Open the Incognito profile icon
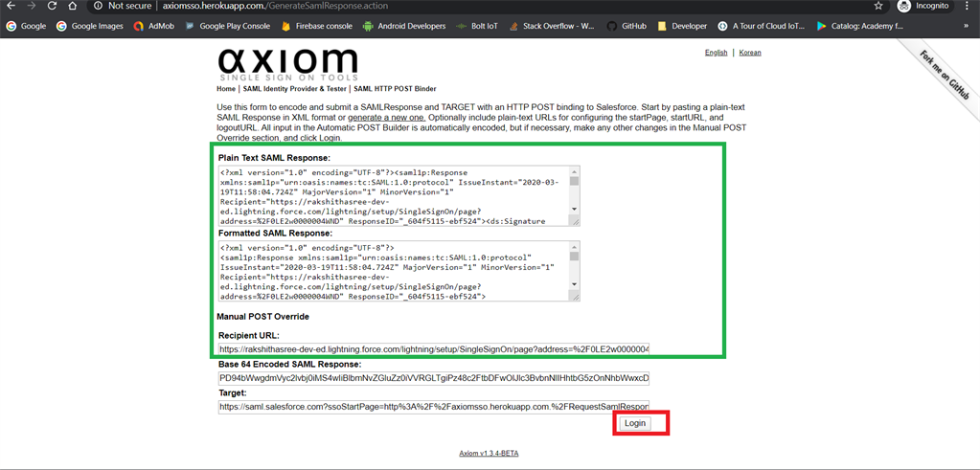 point(903,6)
